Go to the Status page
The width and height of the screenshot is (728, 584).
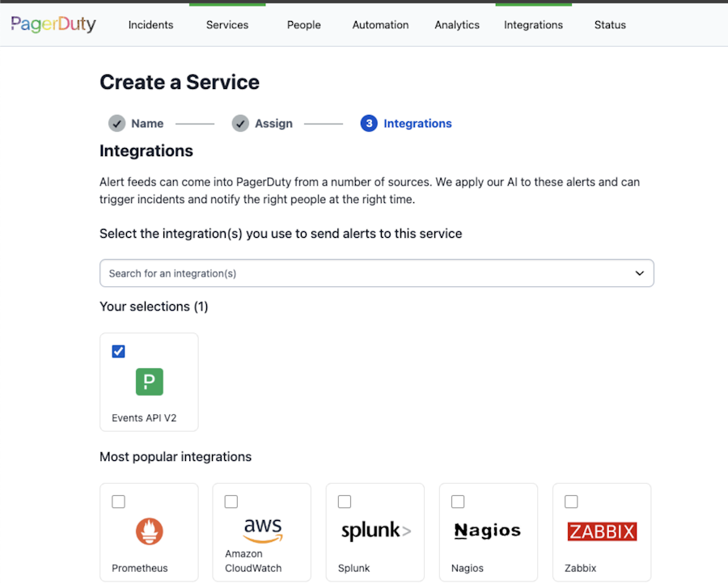pyautogui.click(x=610, y=25)
